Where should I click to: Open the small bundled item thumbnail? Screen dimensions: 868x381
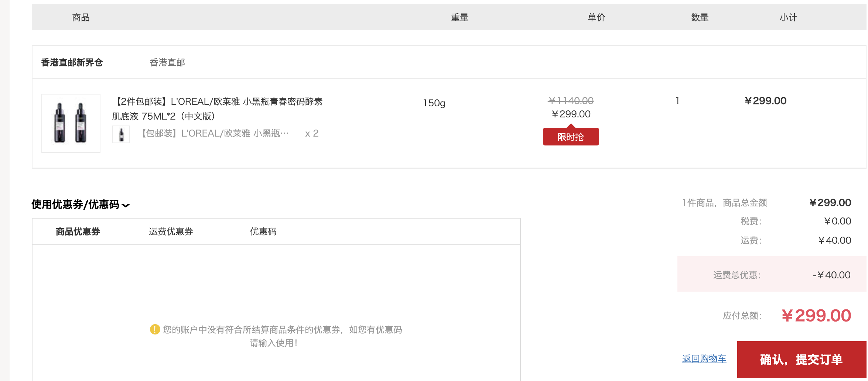coord(121,134)
